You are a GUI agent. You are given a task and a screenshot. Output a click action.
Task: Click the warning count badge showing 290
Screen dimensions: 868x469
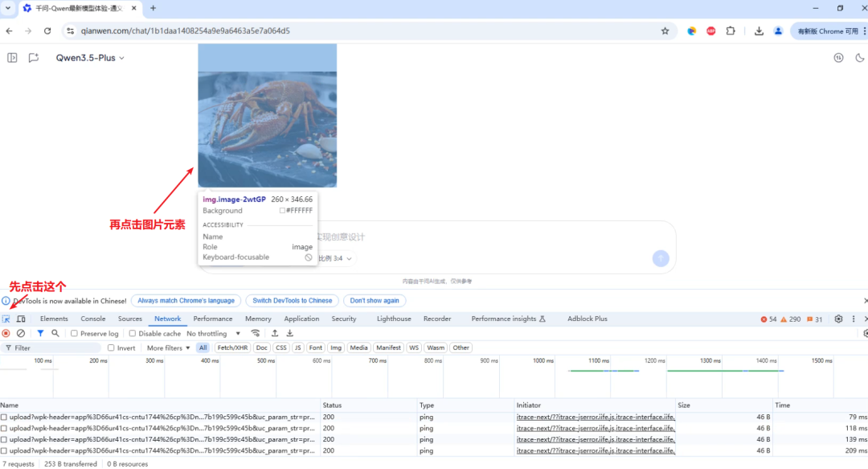tap(791, 319)
